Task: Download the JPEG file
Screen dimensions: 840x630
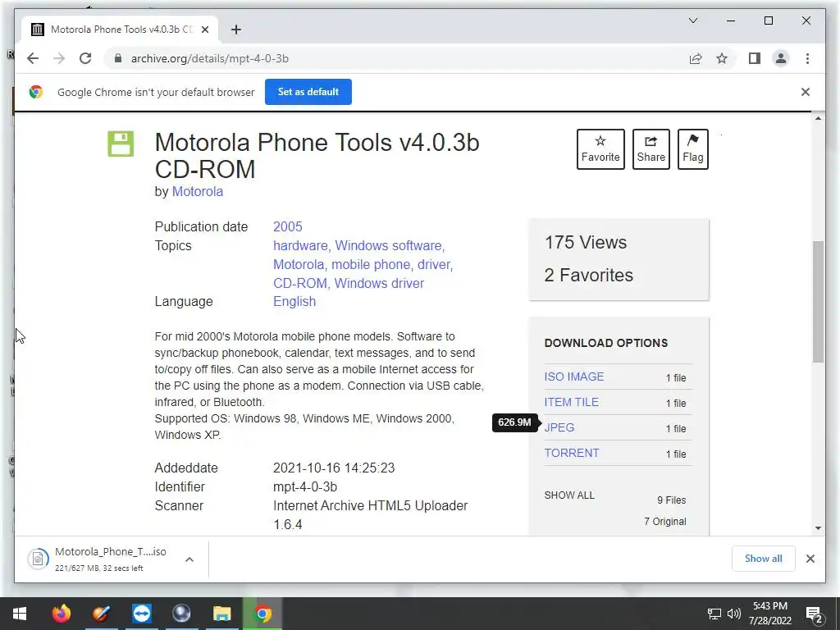Action: pos(559,427)
